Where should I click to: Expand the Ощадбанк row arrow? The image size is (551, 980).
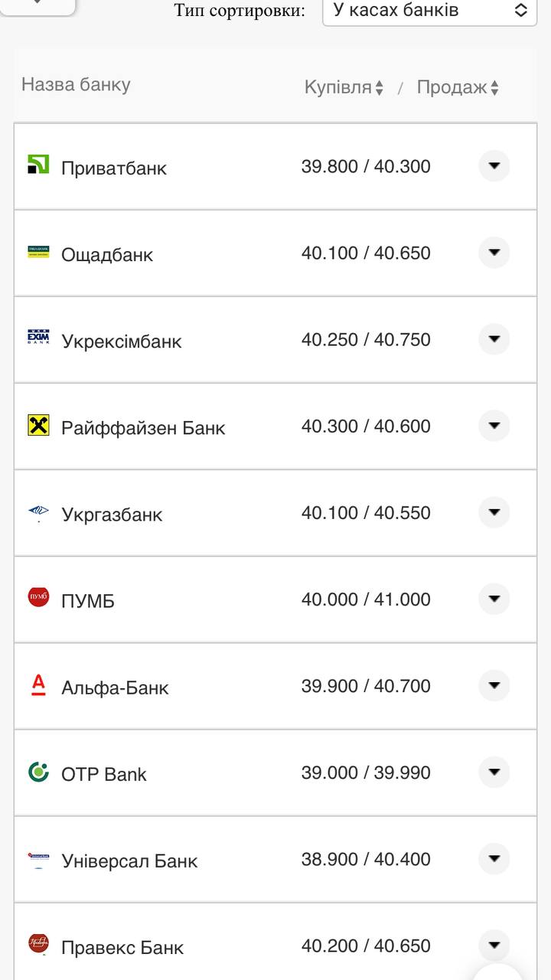pos(494,252)
